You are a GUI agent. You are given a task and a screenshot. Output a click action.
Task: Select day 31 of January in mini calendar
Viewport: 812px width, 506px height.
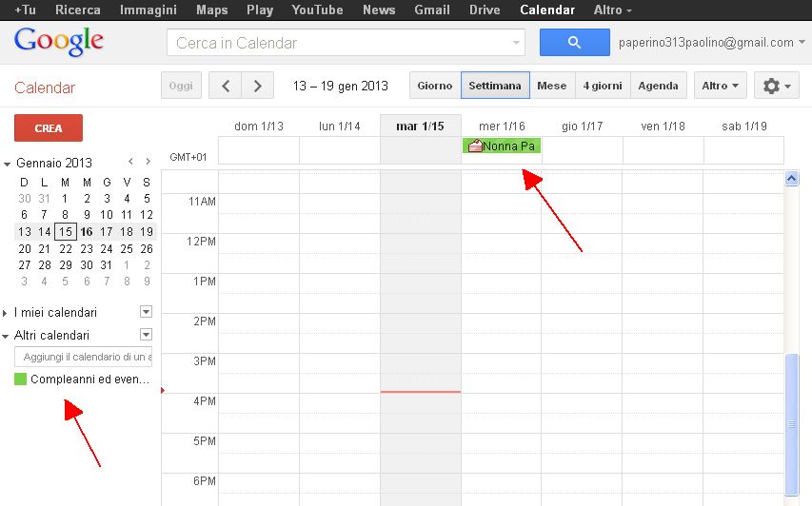point(107,265)
